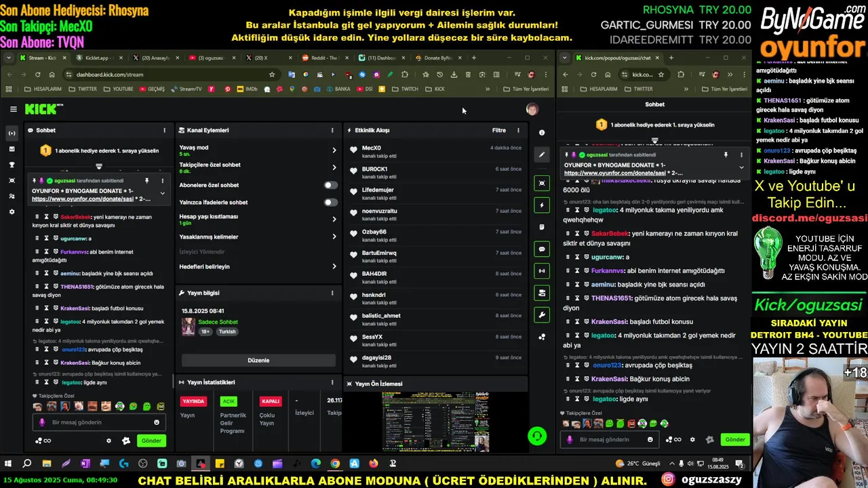Switch to the Reddit browser tab

(x=325, y=58)
